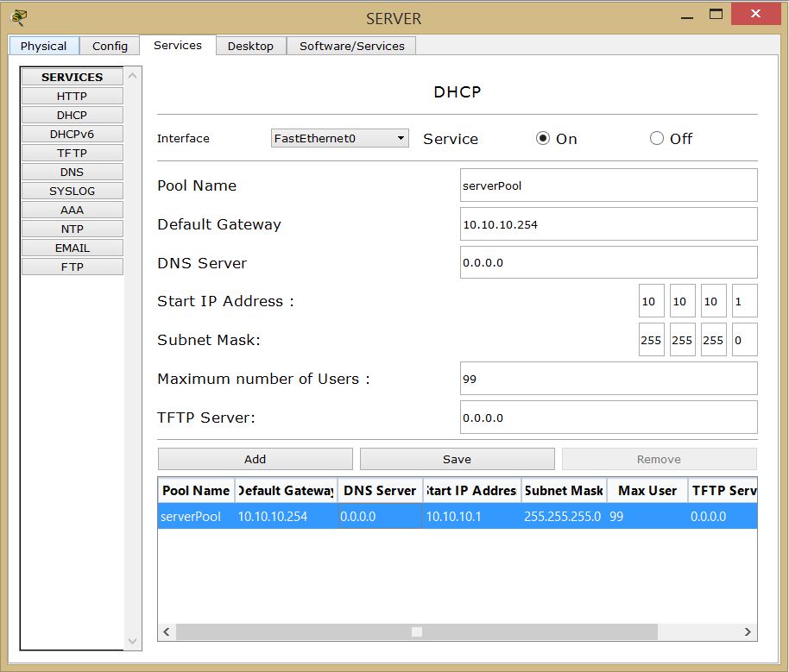Click the Add pool button
The image size is (789, 672).
click(x=256, y=459)
